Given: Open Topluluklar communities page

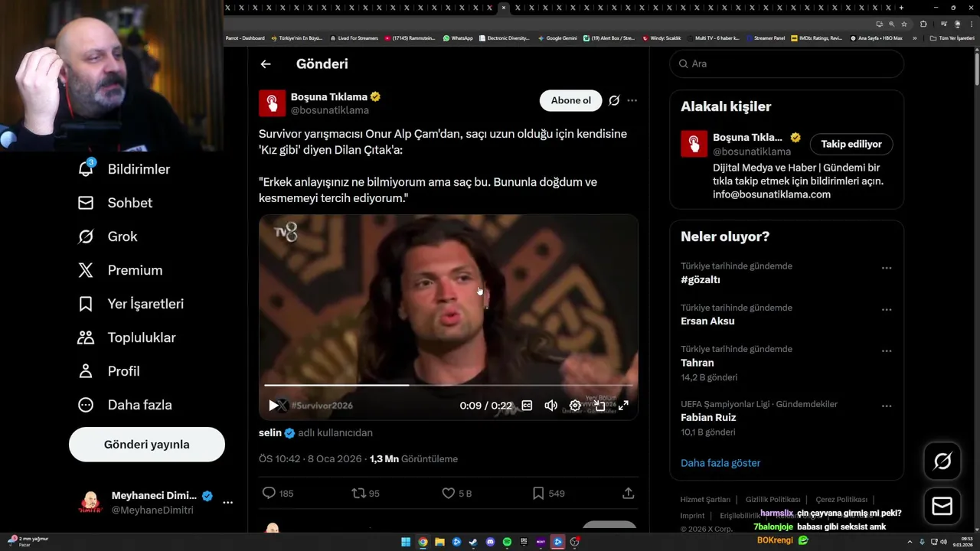Looking at the screenshot, I should (126, 337).
